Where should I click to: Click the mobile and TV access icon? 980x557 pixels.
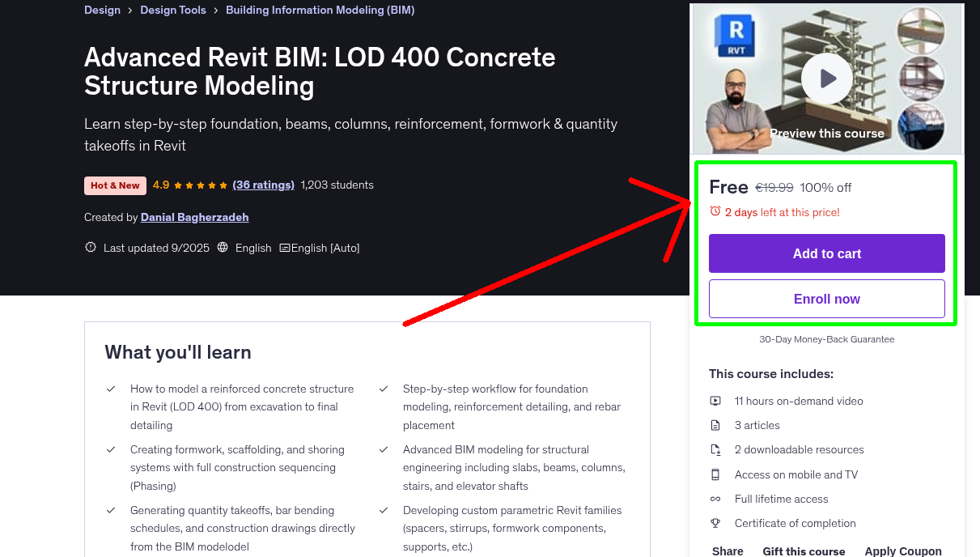(x=715, y=474)
